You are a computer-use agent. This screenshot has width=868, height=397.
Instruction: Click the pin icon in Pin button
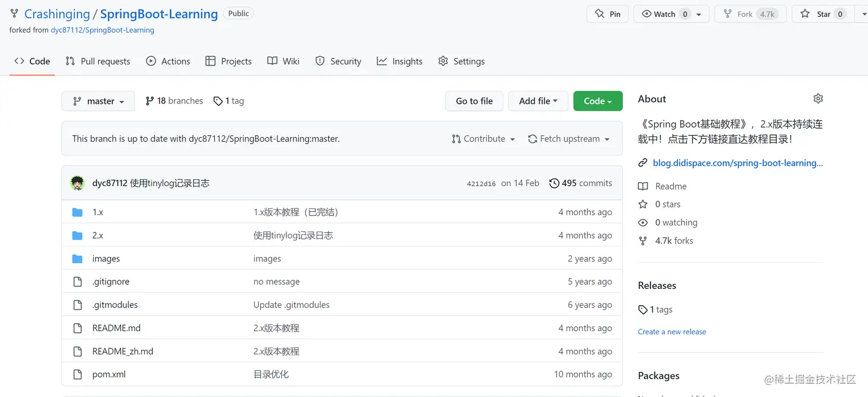[600, 14]
